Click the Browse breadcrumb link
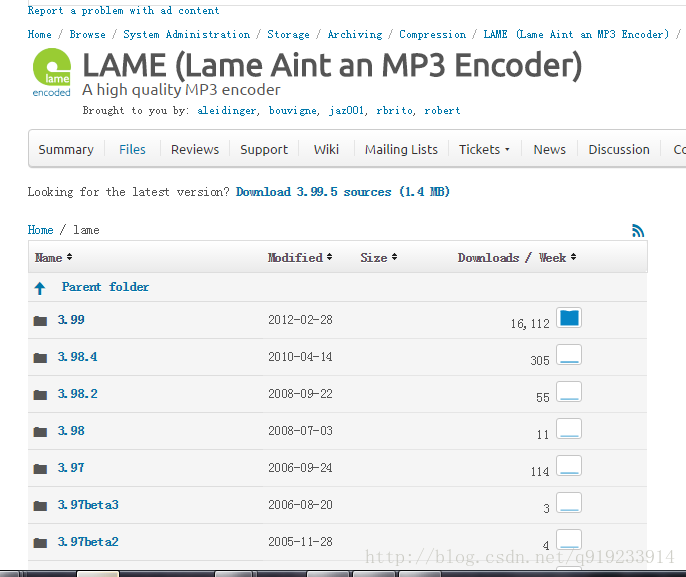The width and height of the screenshot is (686, 577). tap(88, 35)
